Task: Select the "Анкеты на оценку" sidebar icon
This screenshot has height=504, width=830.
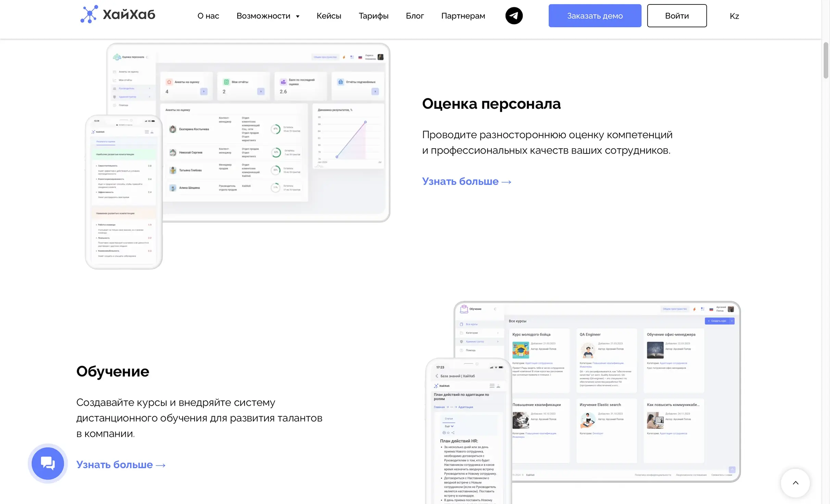Action: coord(114,72)
